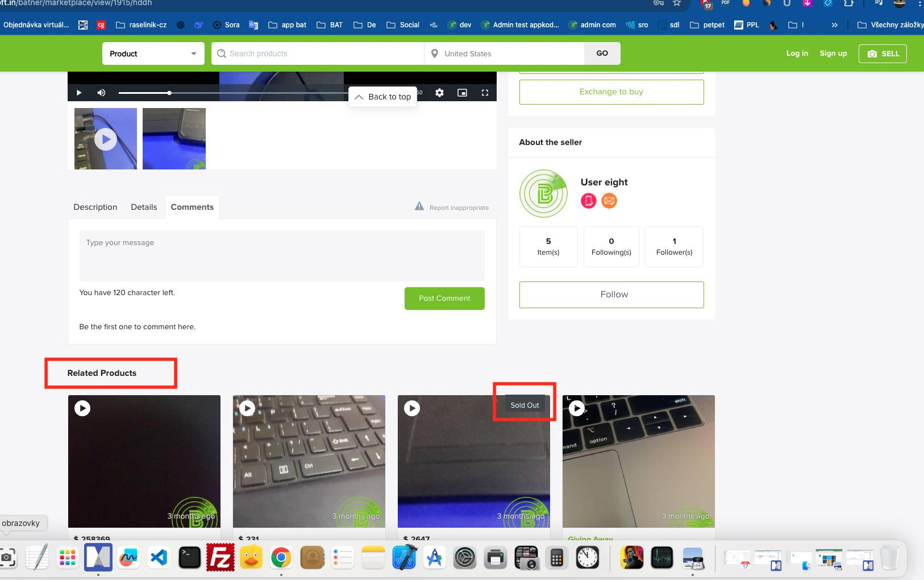Toggle picture-in-picture mode on video
Viewport: 924px width, 580px height.
pos(462,93)
